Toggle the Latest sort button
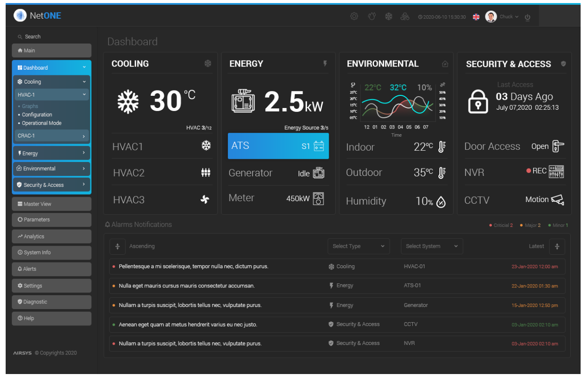 [557, 246]
